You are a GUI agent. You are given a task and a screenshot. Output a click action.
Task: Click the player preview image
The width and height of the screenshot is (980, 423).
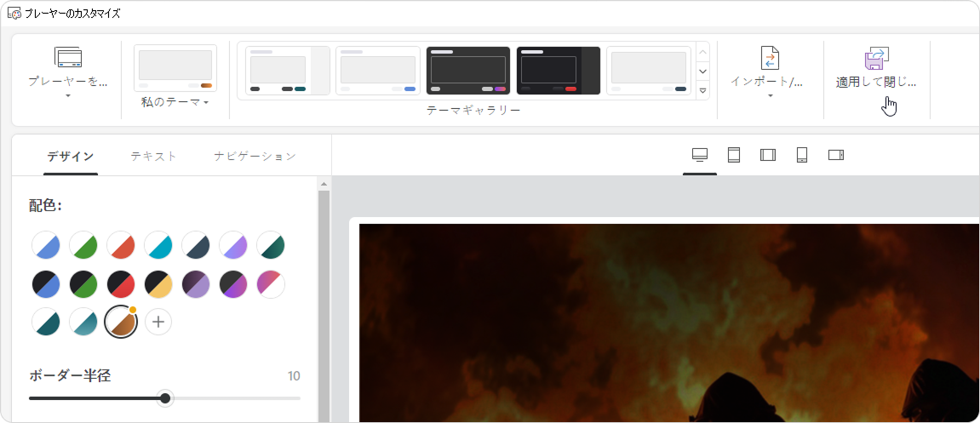point(668,323)
